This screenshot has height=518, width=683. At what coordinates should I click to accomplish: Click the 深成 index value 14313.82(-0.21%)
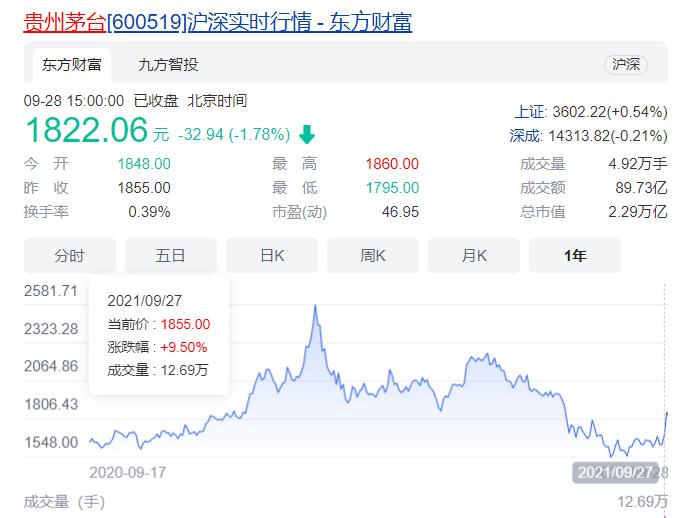[x=608, y=136]
